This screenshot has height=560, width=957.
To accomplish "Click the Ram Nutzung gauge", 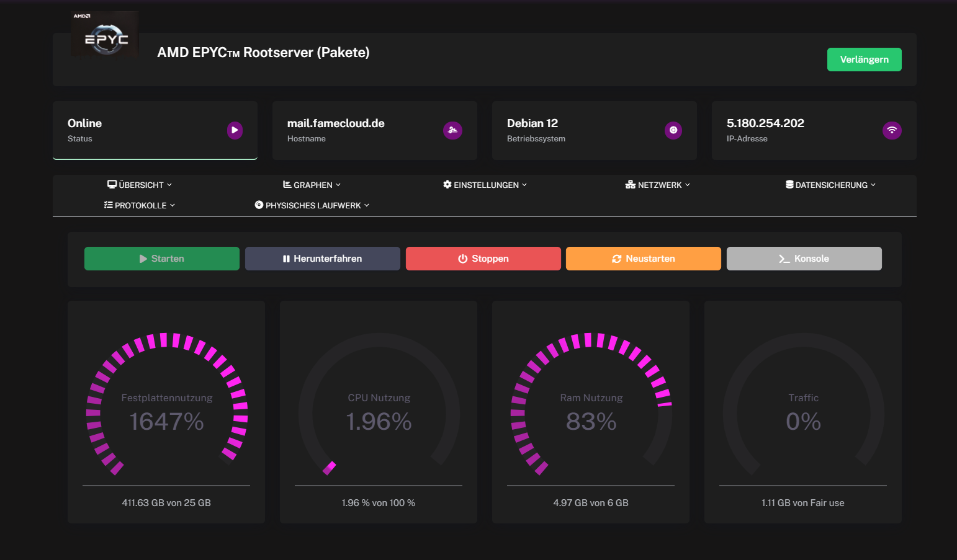I will pyautogui.click(x=591, y=409).
